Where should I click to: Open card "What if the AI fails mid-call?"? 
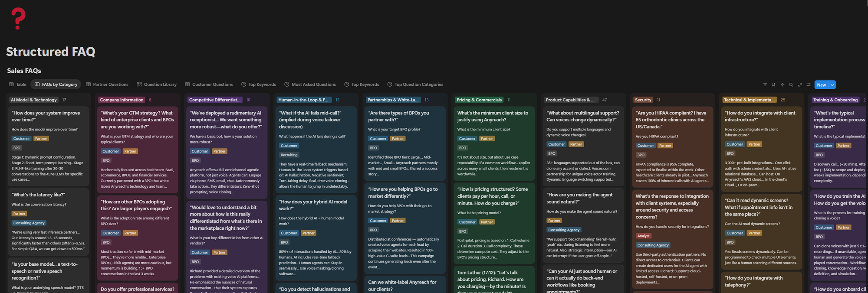pyautogui.click(x=316, y=150)
